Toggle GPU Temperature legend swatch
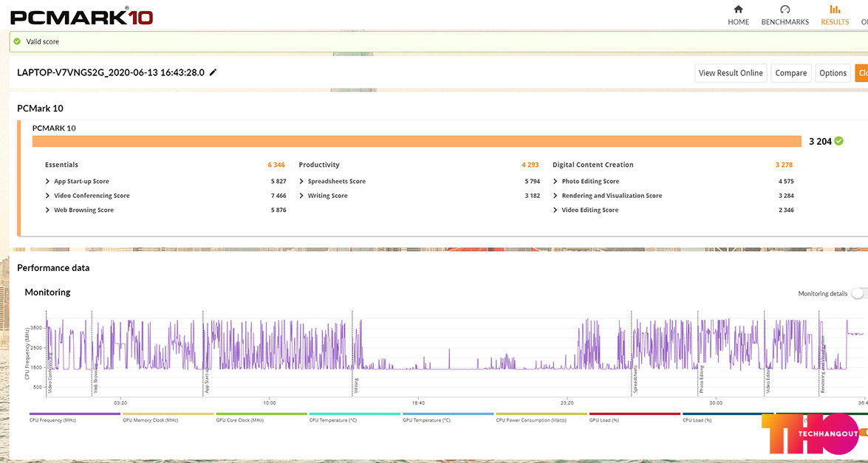 coord(448,414)
